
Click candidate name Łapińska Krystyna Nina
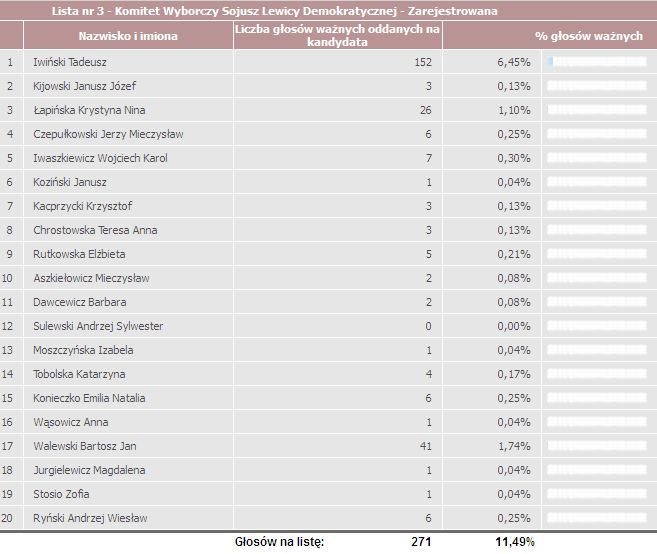89,110
